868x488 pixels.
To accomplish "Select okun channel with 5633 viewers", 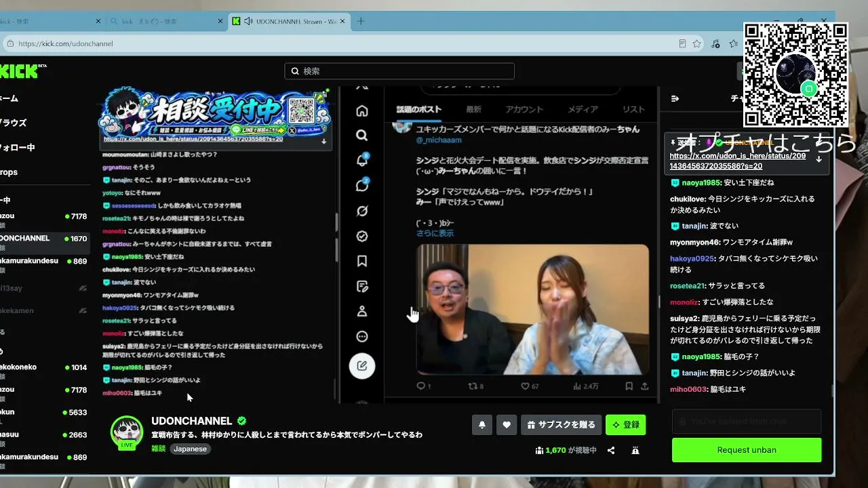I will (43, 412).
